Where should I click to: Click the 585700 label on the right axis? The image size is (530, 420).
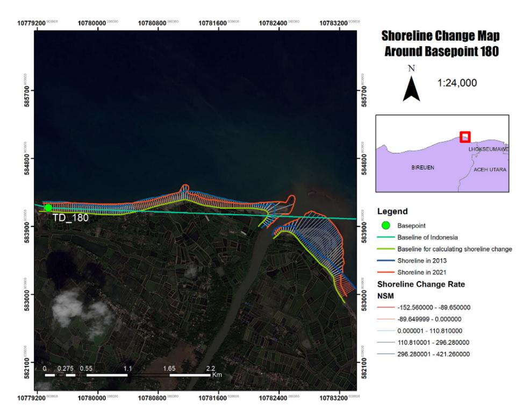(x=364, y=96)
